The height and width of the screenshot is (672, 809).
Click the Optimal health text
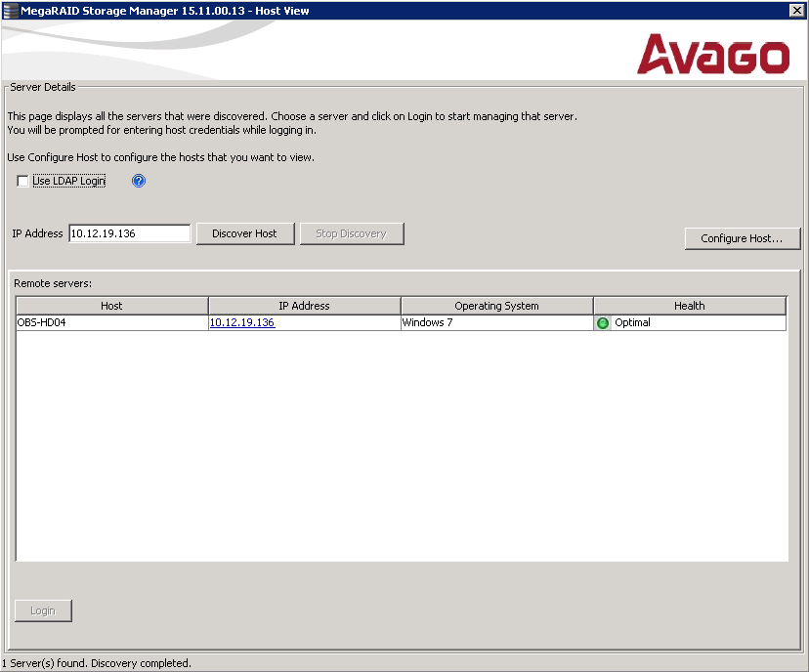[632, 322]
